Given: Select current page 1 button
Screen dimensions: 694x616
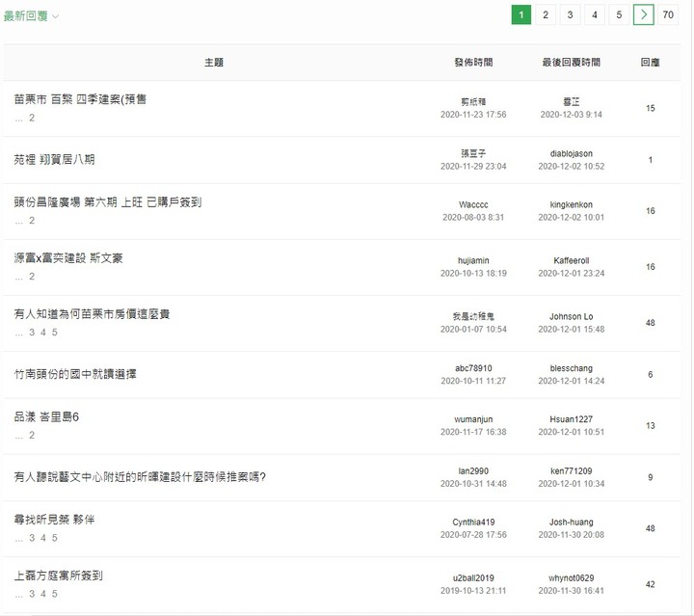Looking at the screenshot, I should coord(520,15).
